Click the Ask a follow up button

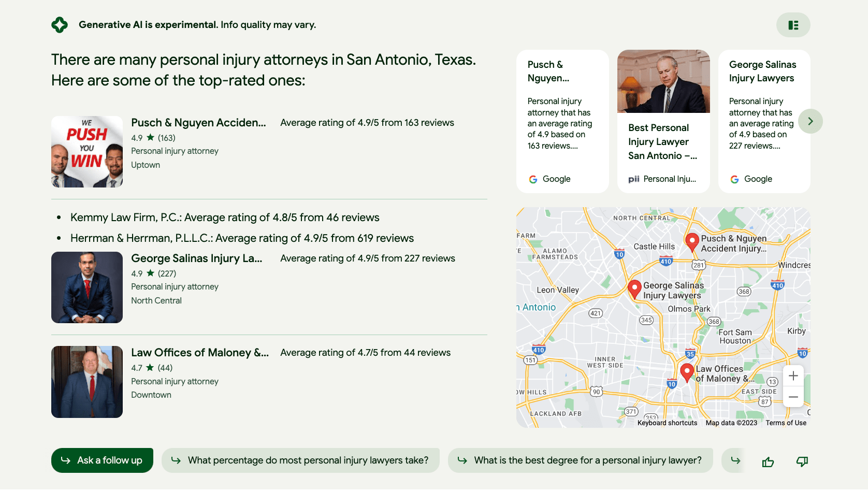click(x=102, y=460)
